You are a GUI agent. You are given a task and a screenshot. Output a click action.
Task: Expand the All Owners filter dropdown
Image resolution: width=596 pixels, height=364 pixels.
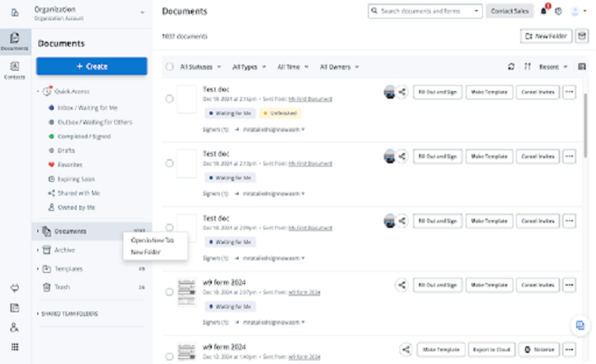tap(339, 67)
